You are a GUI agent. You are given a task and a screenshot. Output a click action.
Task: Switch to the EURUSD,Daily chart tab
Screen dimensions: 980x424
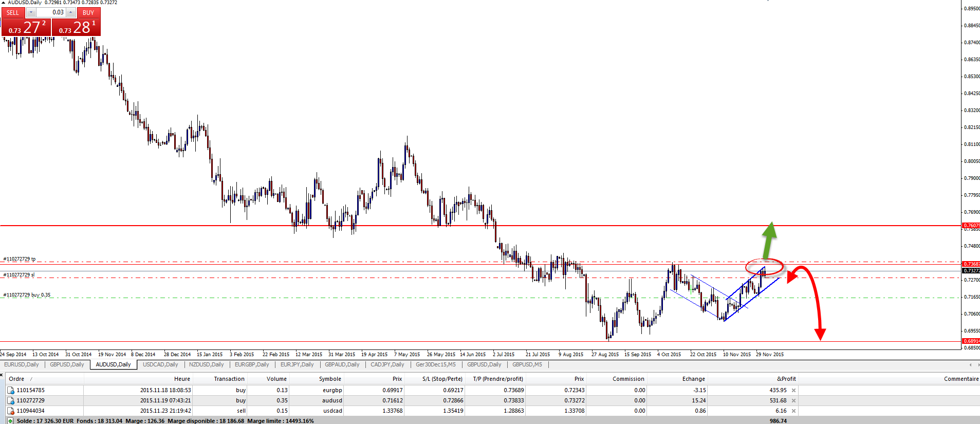(x=22, y=364)
